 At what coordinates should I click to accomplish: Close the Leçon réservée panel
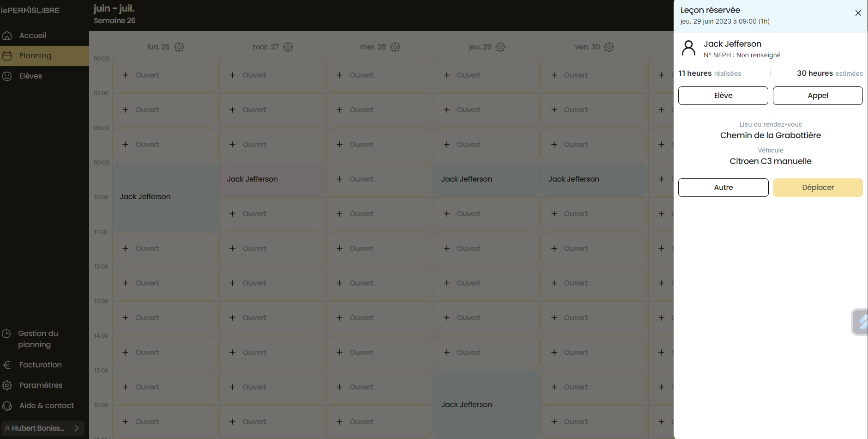(858, 13)
